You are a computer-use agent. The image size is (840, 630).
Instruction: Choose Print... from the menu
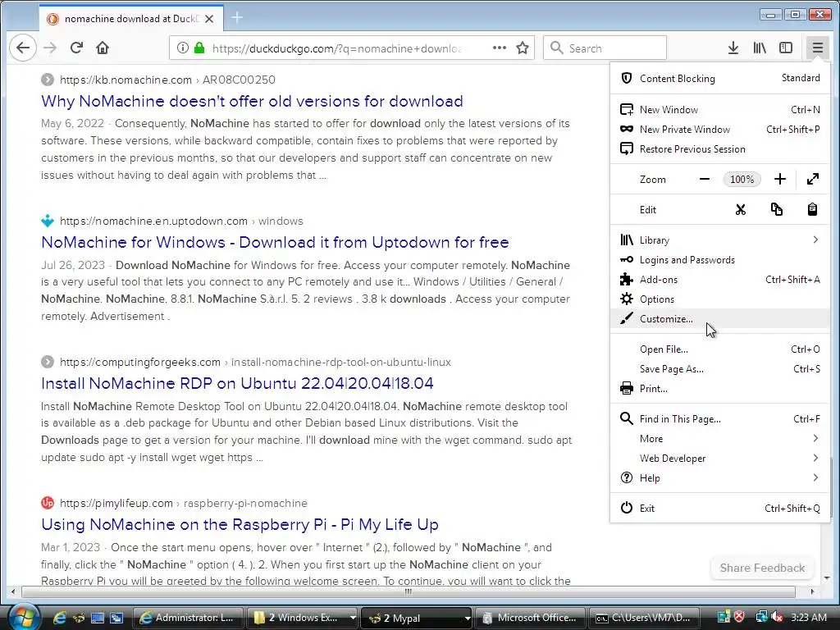click(720, 388)
